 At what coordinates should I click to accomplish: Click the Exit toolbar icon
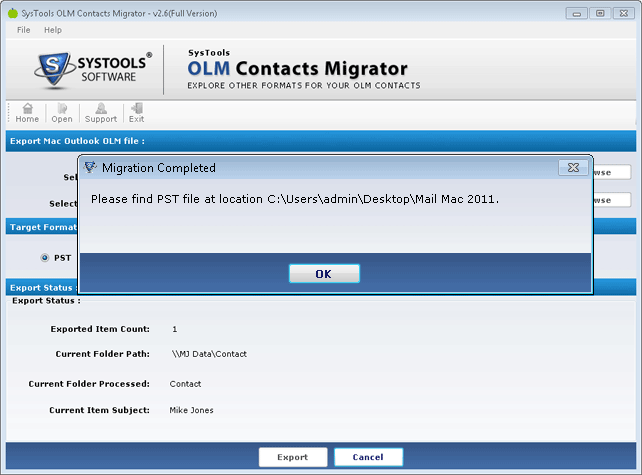point(136,113)
